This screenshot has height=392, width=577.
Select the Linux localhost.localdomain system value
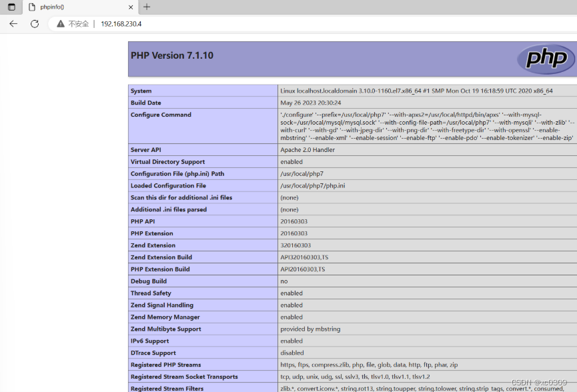(x=416, y=91)
